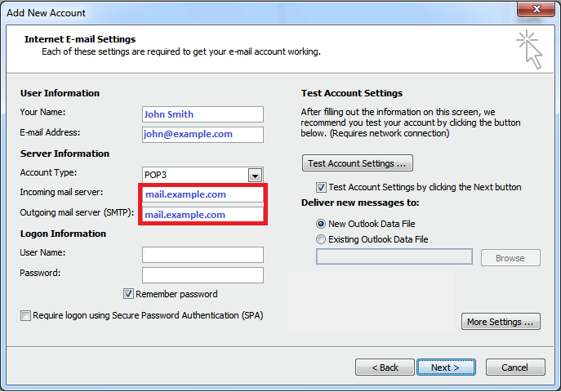The width and height of the screenshot is (561, 392).
Task: Go to Next step of wizard
Action: click(446, 367)
